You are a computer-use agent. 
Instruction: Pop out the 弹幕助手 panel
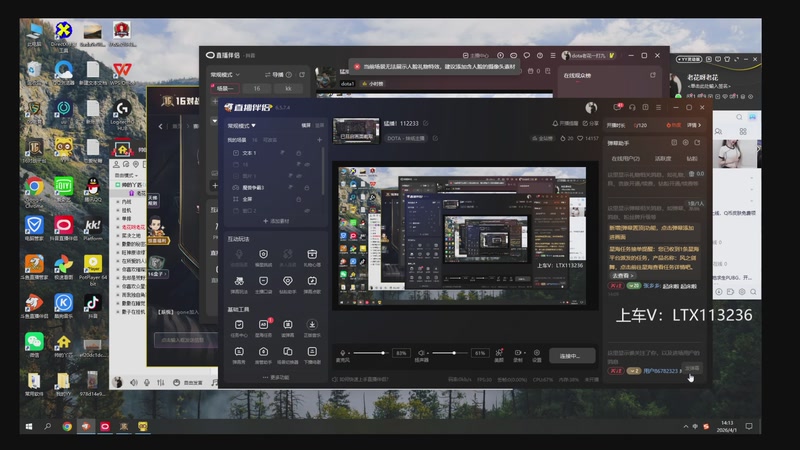click(697, 143)
